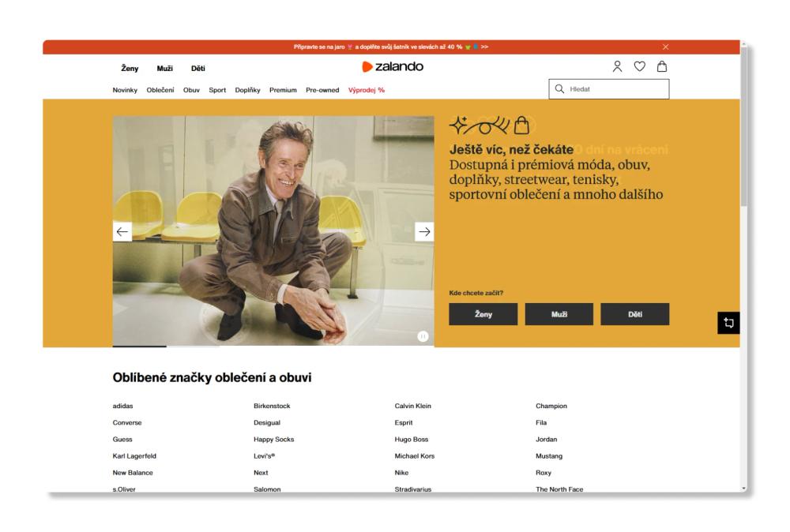
Task: Open the Desigual brand link
Action: 267,423
